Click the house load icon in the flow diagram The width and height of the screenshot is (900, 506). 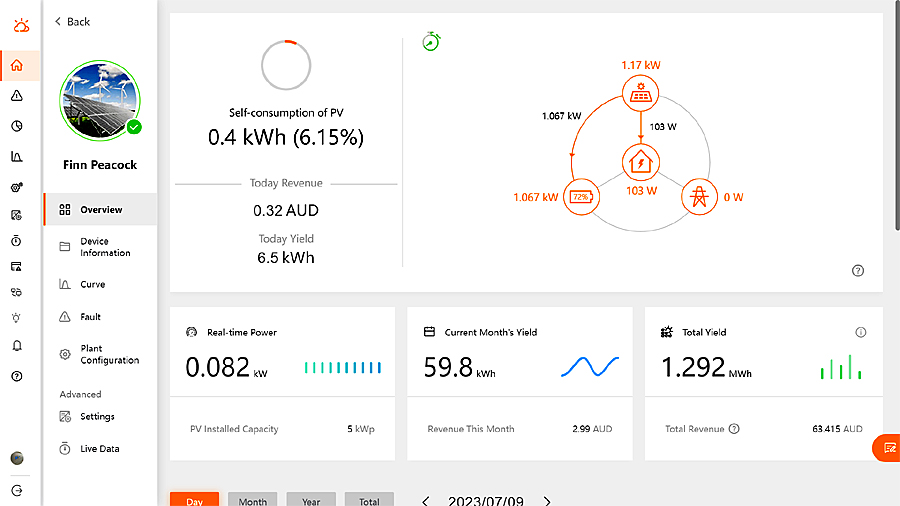pos(641,162)
